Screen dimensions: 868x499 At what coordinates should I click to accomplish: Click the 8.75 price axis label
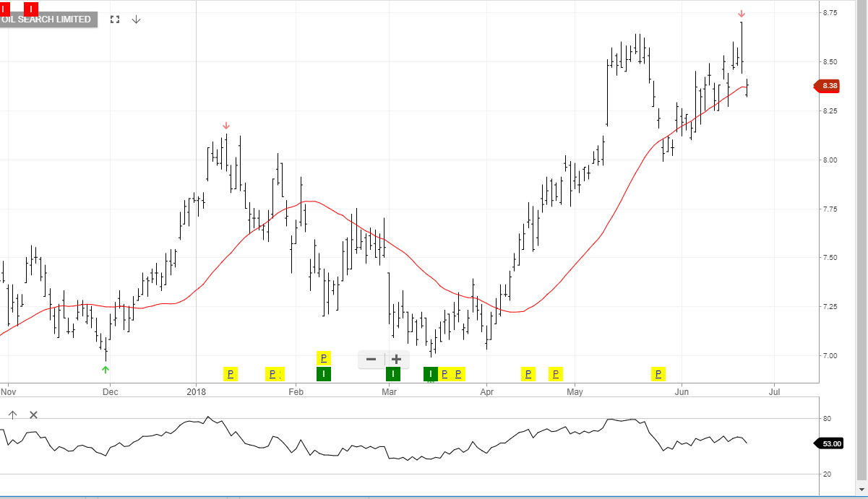click(830, 13)
